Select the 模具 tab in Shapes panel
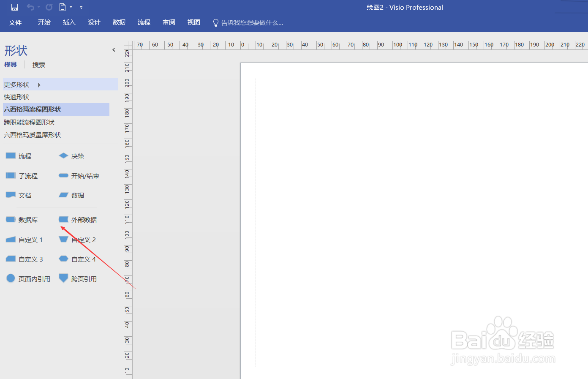The height and width of the screenshot is (379, 588). 11,65
